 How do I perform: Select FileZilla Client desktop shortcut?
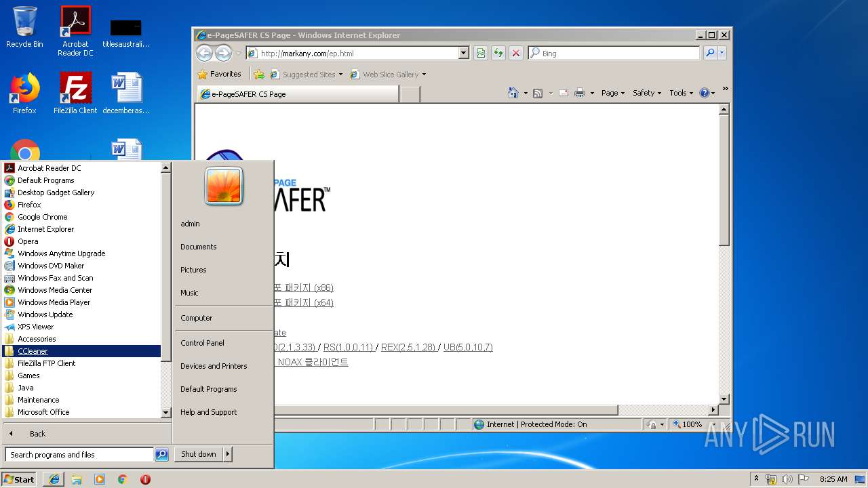(x=75, y=94)
